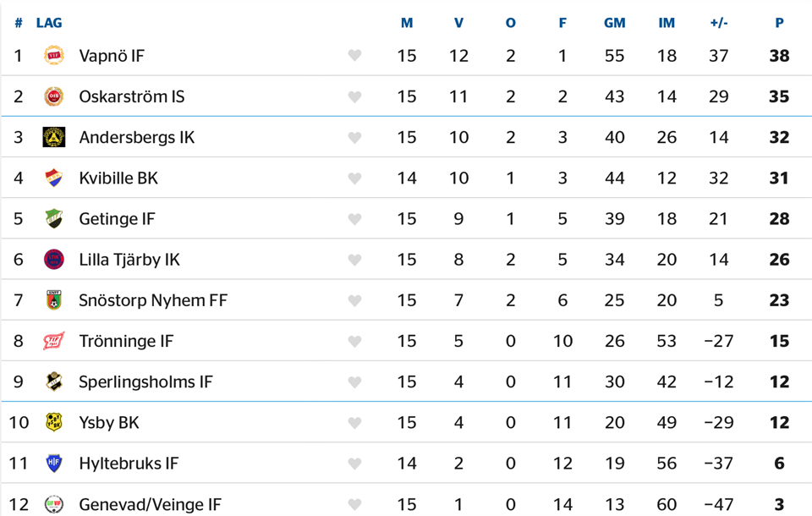Click the Oskarström IS team logo
This screenshot has height=516, width=812.
coord(53,96)
